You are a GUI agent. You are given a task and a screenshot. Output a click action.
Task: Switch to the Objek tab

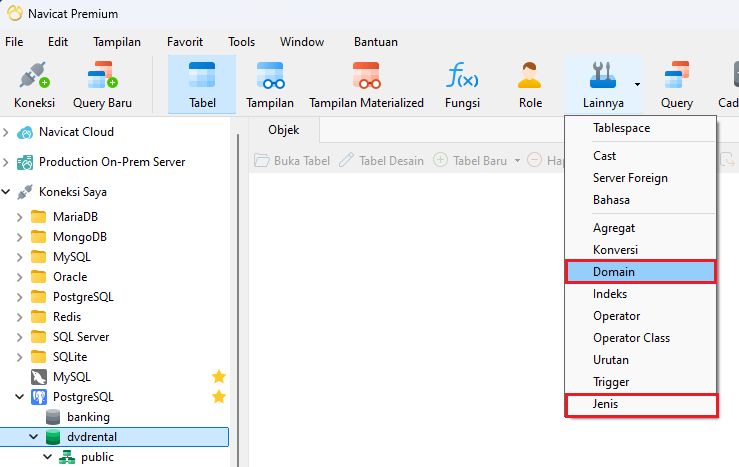(284, 130)
